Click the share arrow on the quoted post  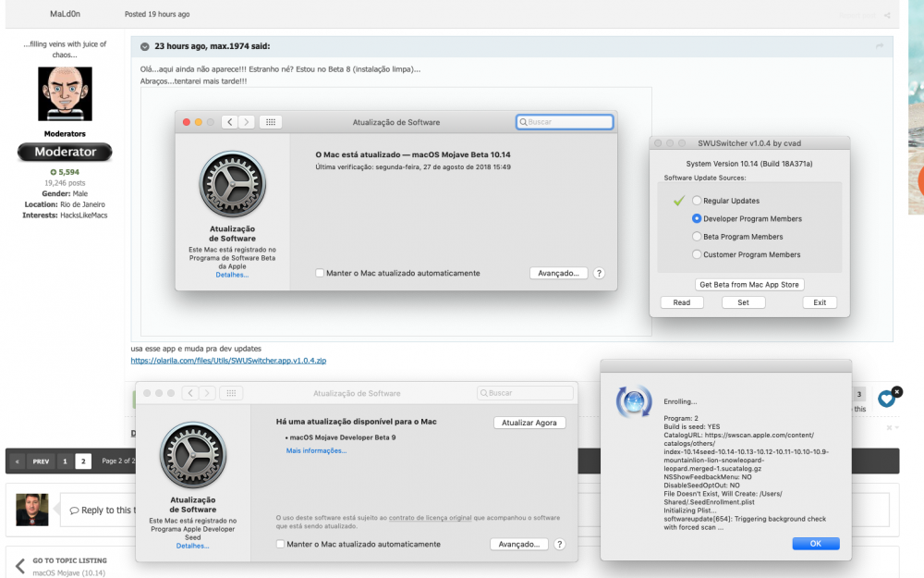click(x=880, y=46)
